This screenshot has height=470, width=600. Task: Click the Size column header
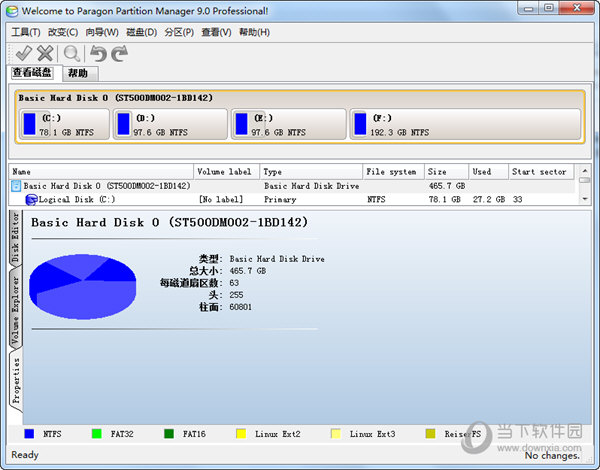(447, 172)
